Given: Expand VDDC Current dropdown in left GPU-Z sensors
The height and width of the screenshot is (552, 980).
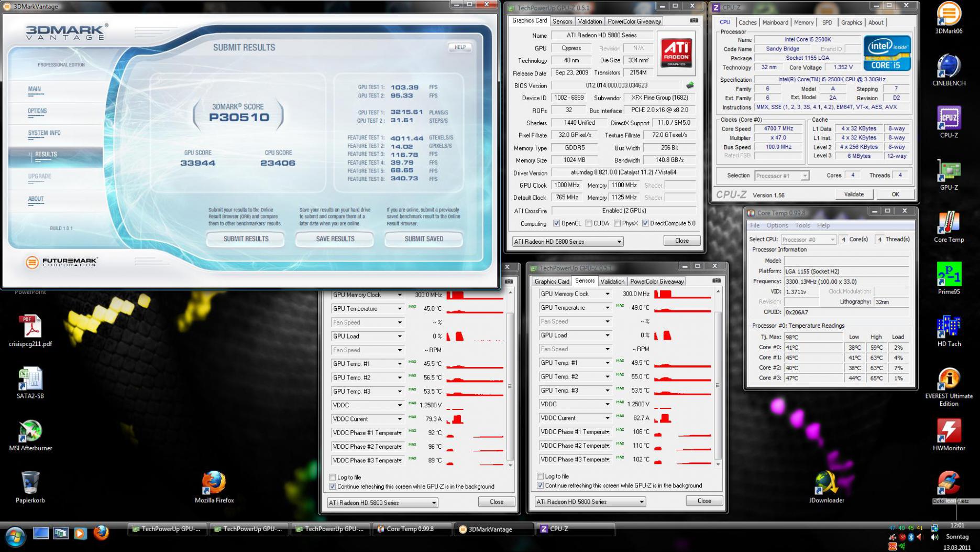Looking at the screenshot, I should click(x=400, y=419).
